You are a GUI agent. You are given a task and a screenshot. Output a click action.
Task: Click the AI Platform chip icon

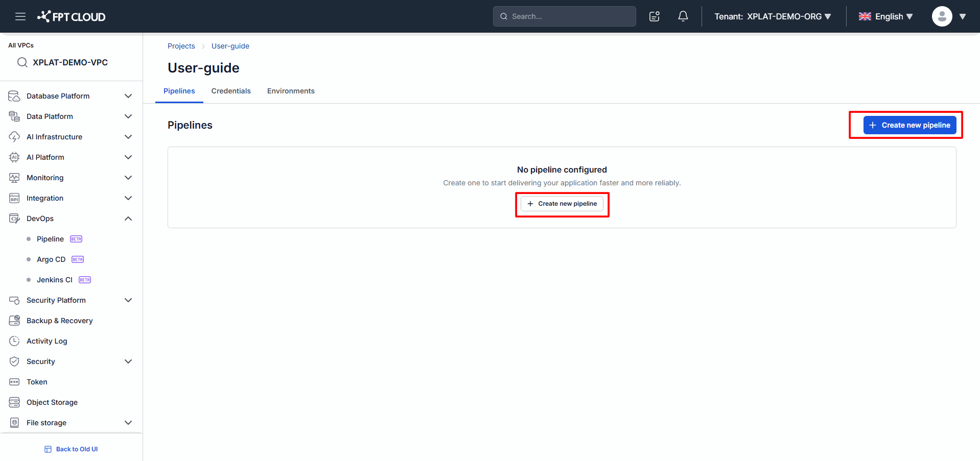tap(14, 157)
